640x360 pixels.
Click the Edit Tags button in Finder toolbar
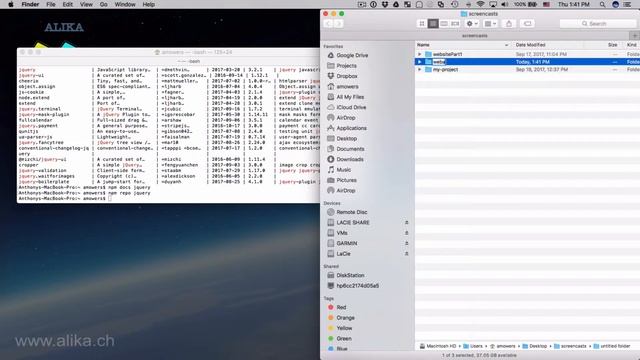[x=527, y=24]
